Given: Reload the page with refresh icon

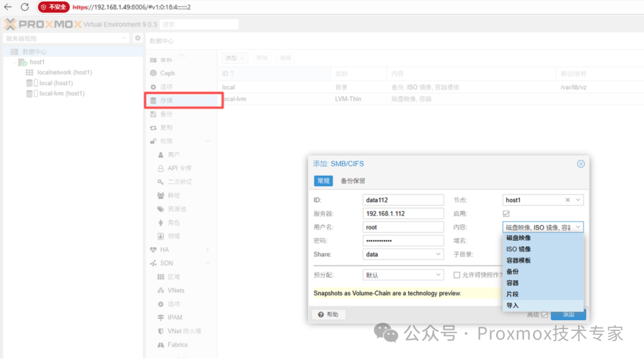Looking at the screenshot, I should [24, 7].
